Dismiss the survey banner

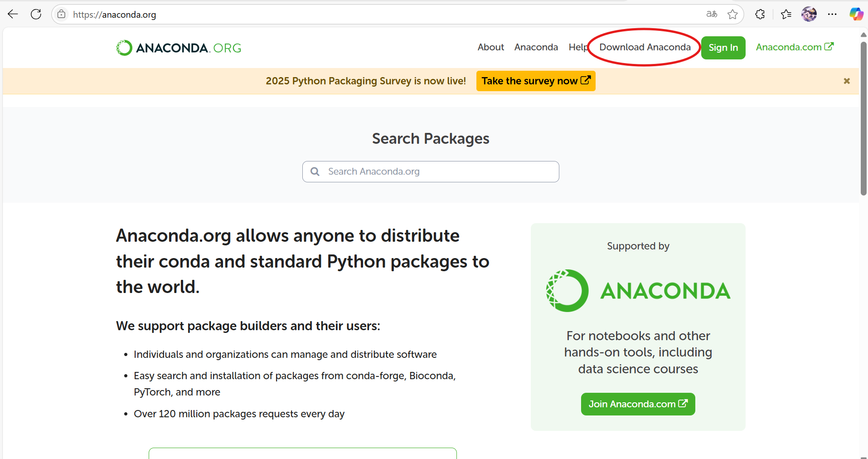click(847, 81)
